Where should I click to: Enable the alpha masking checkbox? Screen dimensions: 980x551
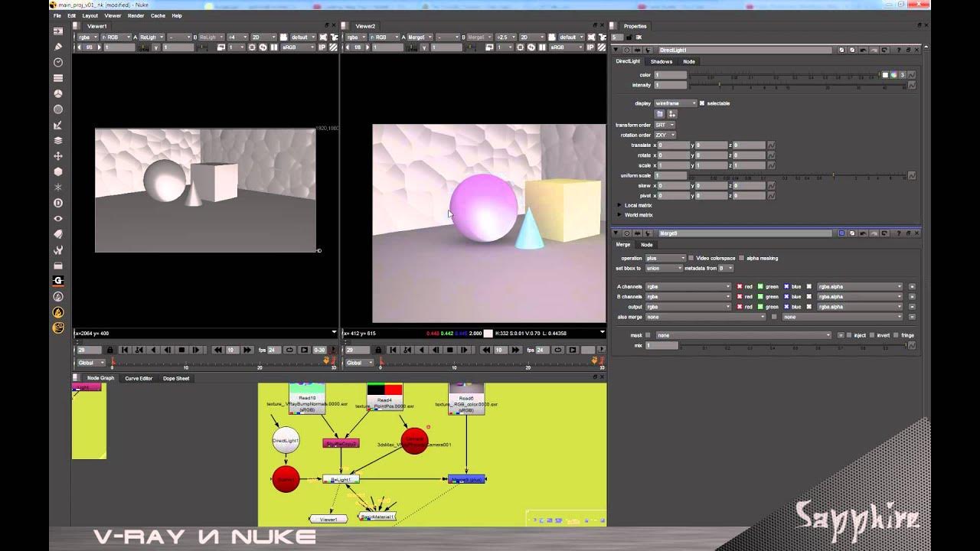(742, 258)
